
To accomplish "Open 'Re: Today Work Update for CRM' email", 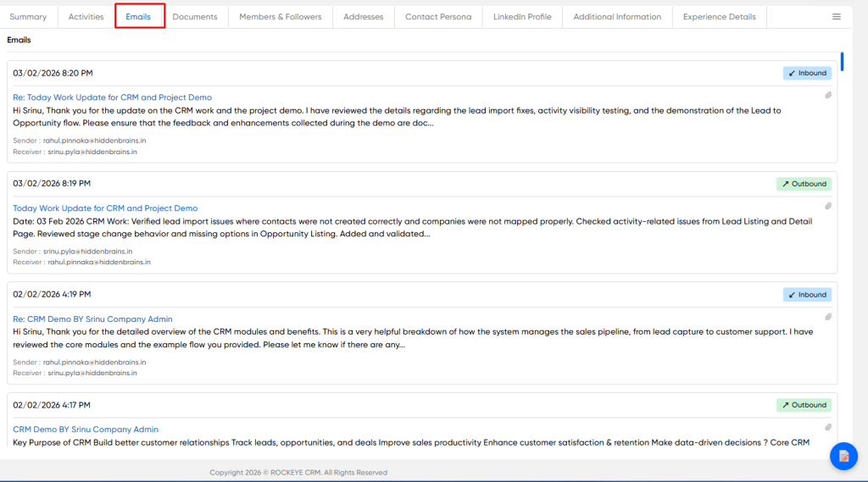I will pos(113,97).
